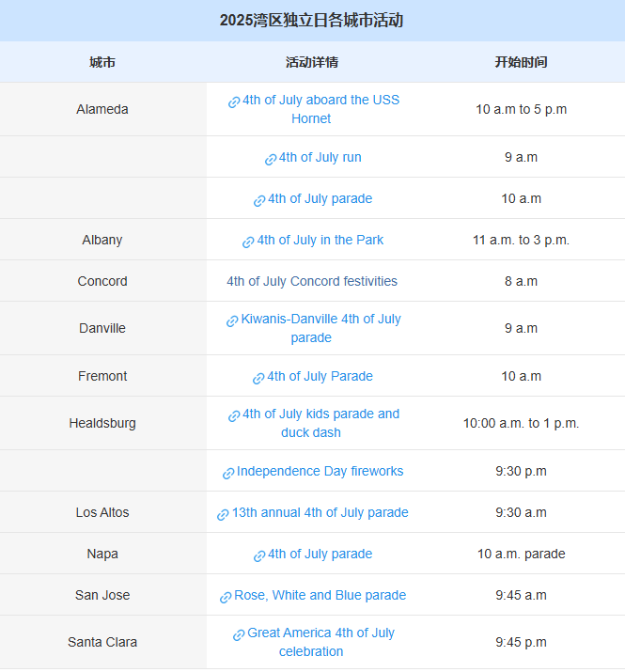Click chain icon before 4th of July in the Park
Image resolution: width=625 pixels, height=672 pixels.
click(248, 242)
